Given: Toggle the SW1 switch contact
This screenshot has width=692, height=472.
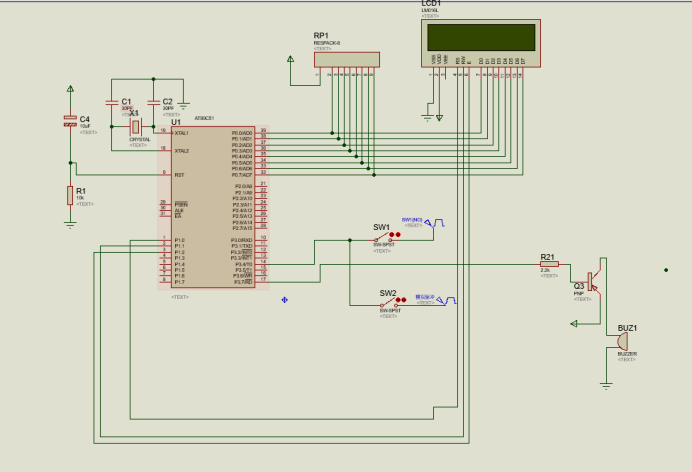Looking at the screenshot, I should click(383, 238).
